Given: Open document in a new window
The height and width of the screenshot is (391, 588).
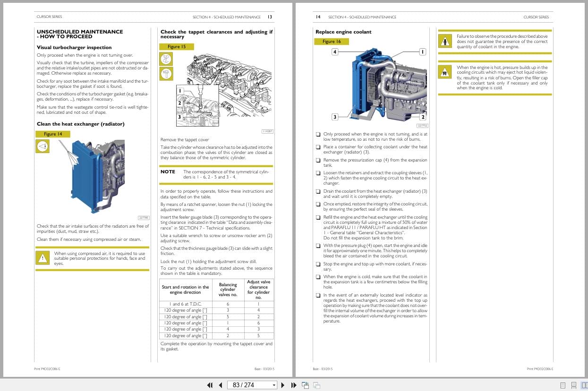Looking at the screenshot, I should pyautogui.click(x=305, y=385).
